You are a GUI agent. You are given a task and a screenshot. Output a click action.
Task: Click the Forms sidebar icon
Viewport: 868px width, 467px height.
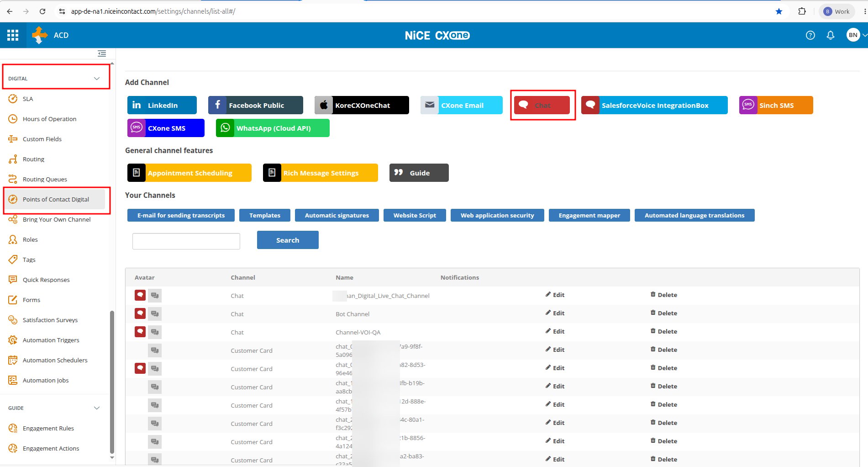point(13,300)
